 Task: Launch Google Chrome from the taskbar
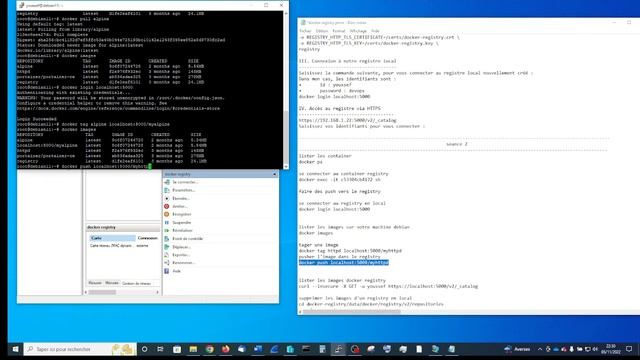209,349
